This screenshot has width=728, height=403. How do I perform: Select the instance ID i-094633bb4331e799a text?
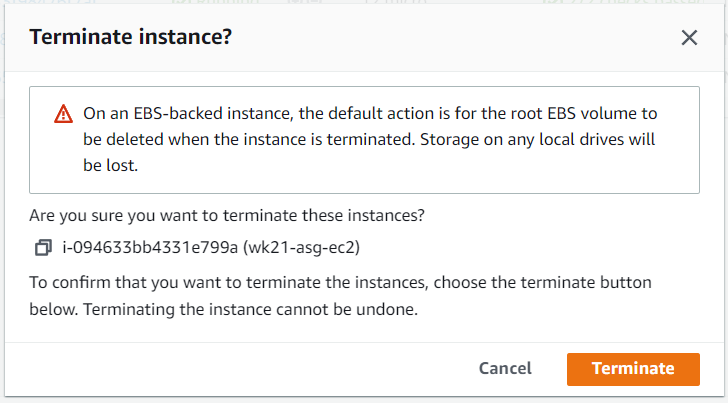point(150,247)
